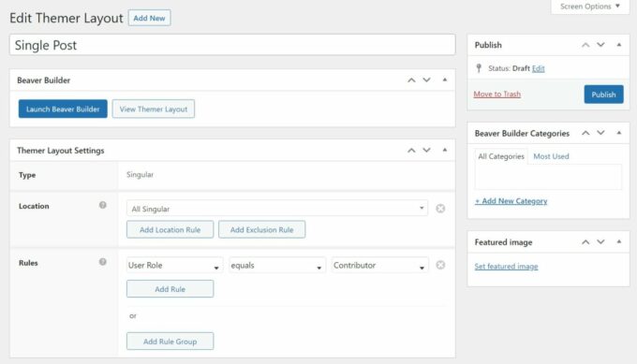Click the Beaver Builder panel heading
This screenshot has width=637, height=364.
click(x=43, y=80)
